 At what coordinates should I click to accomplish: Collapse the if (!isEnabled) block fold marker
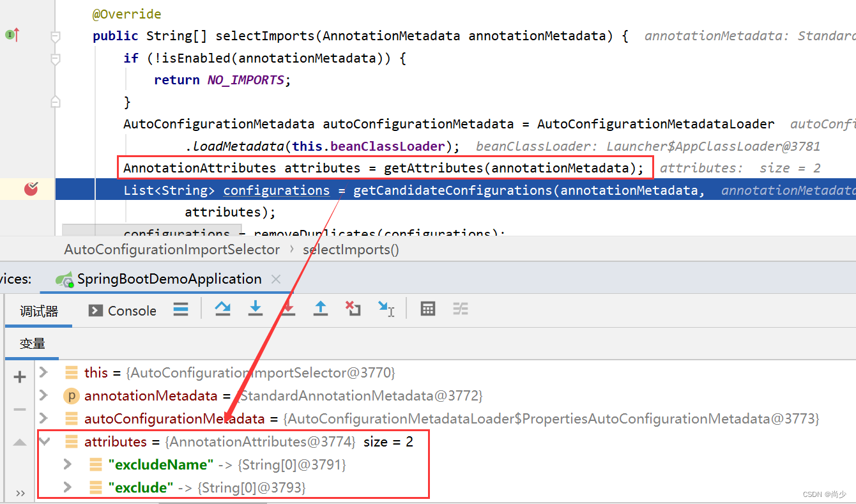click(x=56, y=59)
